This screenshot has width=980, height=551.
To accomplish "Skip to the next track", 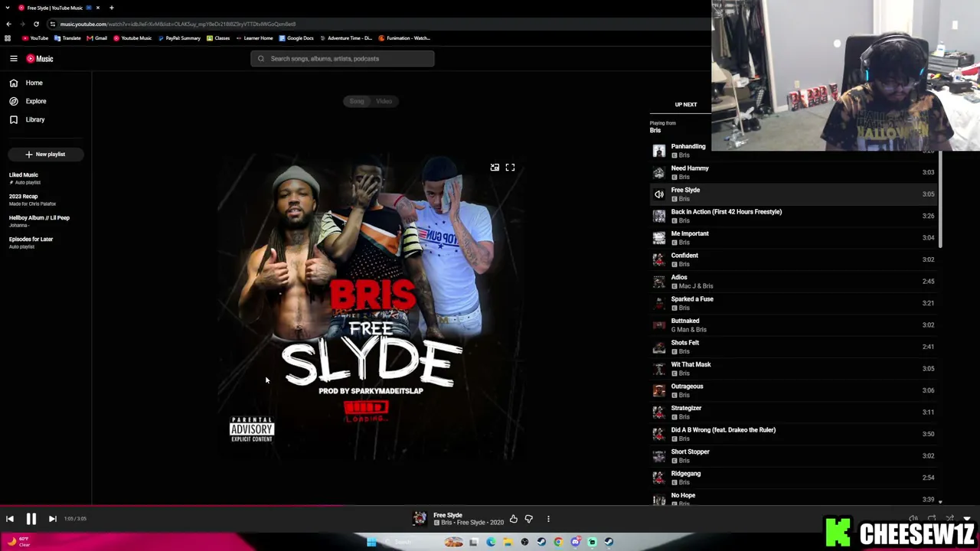I will click(x=52, y=519).
